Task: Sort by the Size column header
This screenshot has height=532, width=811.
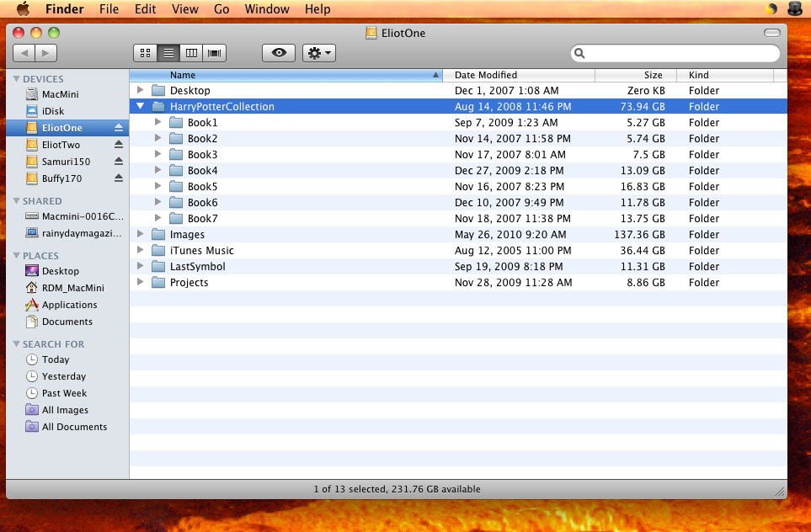Action: click(x=636, y=75)
